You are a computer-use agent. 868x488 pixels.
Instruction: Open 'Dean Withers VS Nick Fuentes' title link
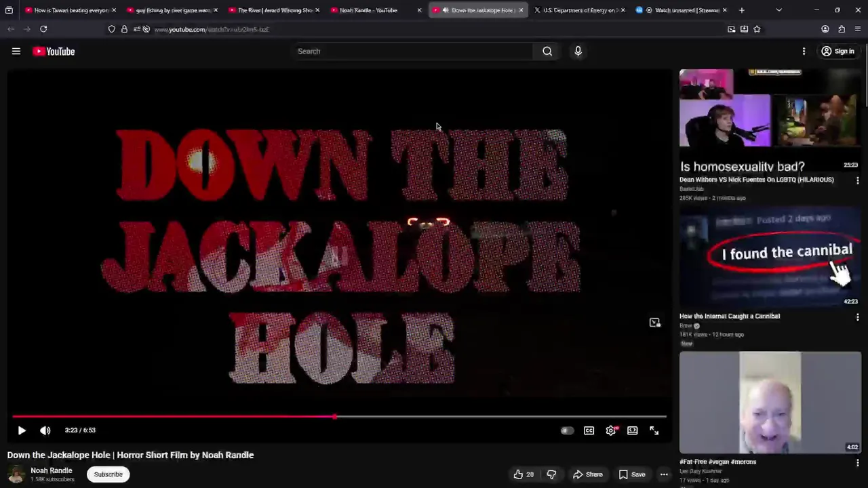757,180
